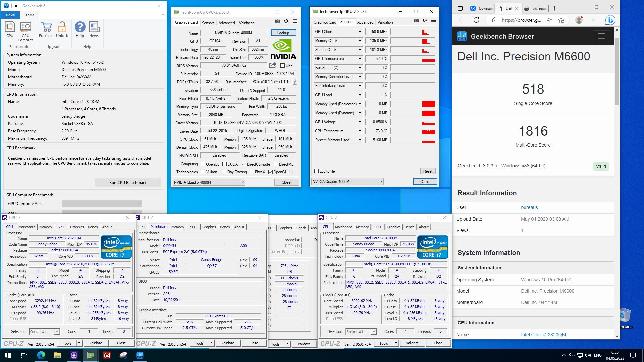Viewport: 644px width, 362px height.
Task: Click Lookup button in GPU-Z
Action: pos(283,33)
